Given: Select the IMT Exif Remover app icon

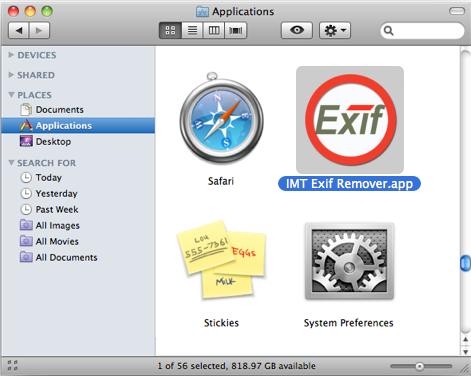Looking at the screenshot, I should 350,120.
